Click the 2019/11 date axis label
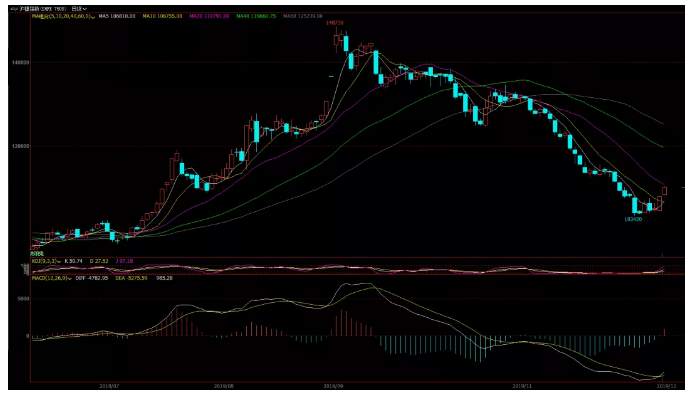The width and height of the screenshot is (699, 403). [x=522, y=386]
